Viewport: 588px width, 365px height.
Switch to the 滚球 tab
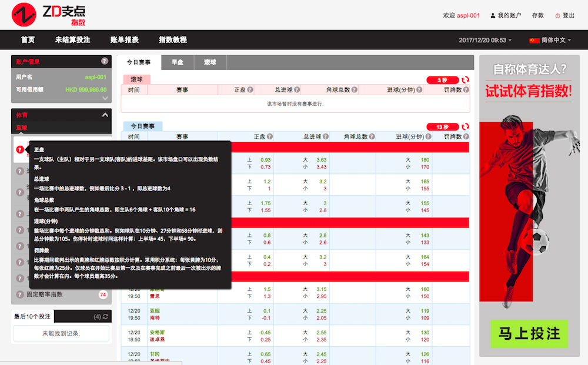click(x=210, y=62)
